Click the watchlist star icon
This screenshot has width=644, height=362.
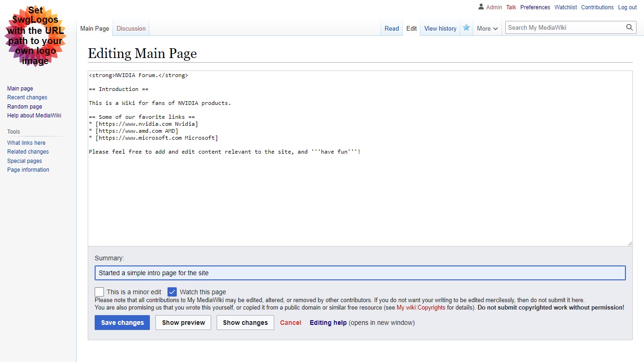(466, 28)
